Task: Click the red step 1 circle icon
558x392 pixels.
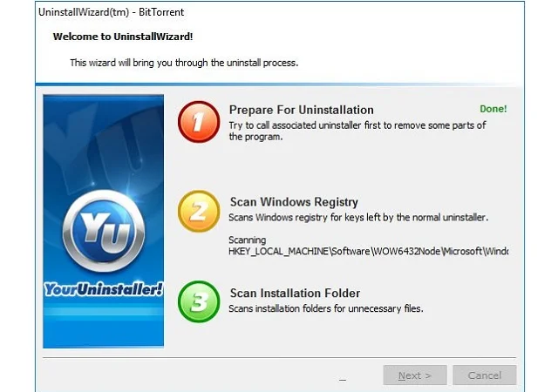Action: pos(199,122)
